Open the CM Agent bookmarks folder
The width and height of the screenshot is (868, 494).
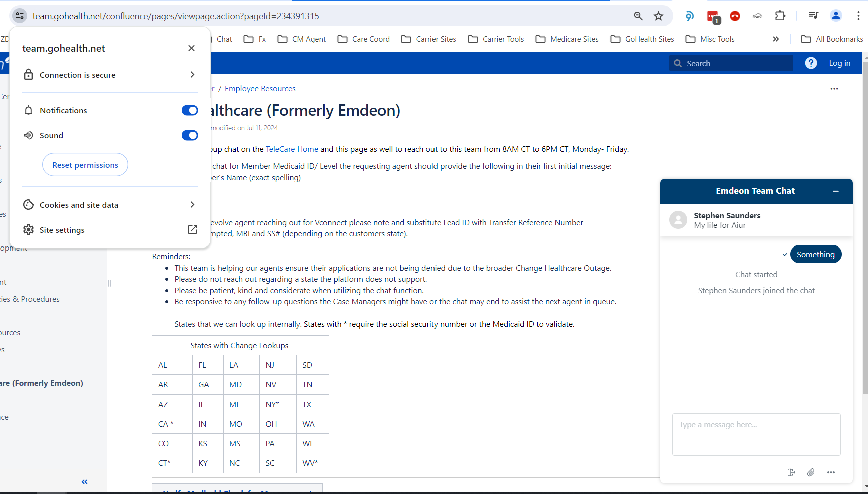(302, 39)
